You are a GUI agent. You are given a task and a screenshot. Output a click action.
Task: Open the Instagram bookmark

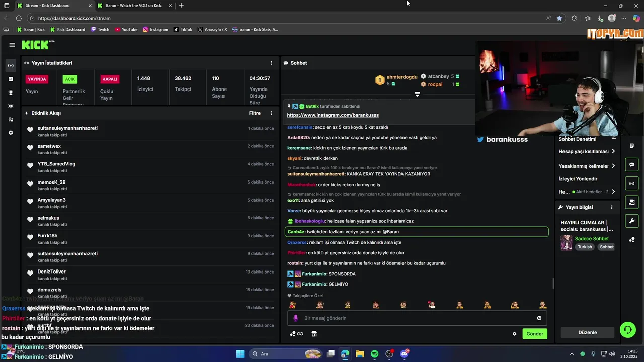point(155,30)
